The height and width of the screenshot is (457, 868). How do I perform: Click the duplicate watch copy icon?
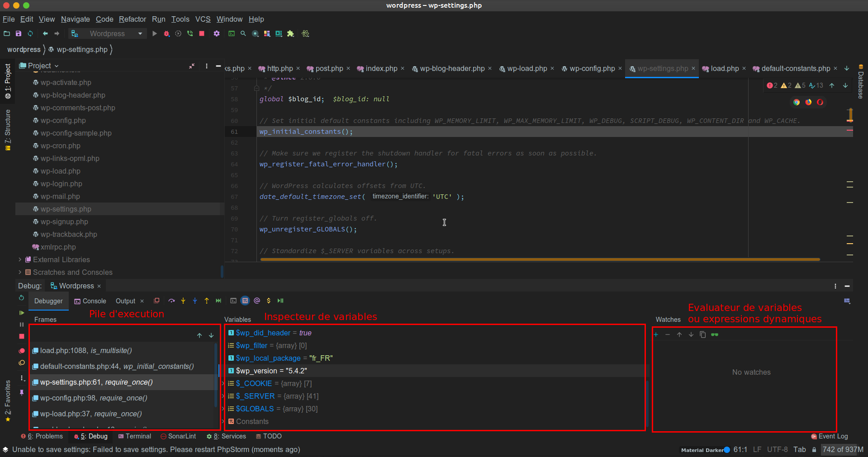pyautogui.click(x=703, y=335)
